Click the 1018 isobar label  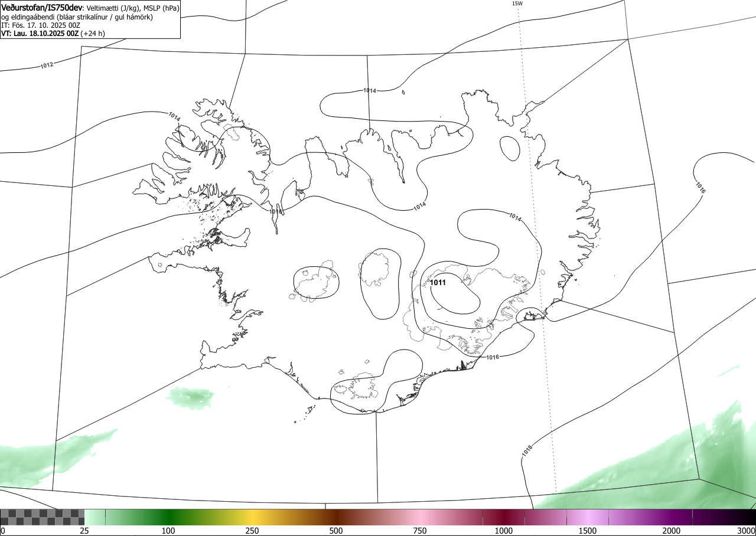click(x=527, y=450)
